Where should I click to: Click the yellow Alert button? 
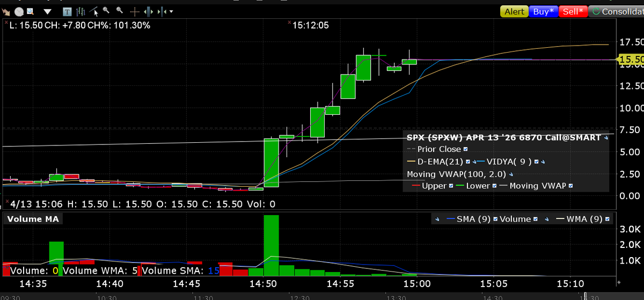pos(515,11)
